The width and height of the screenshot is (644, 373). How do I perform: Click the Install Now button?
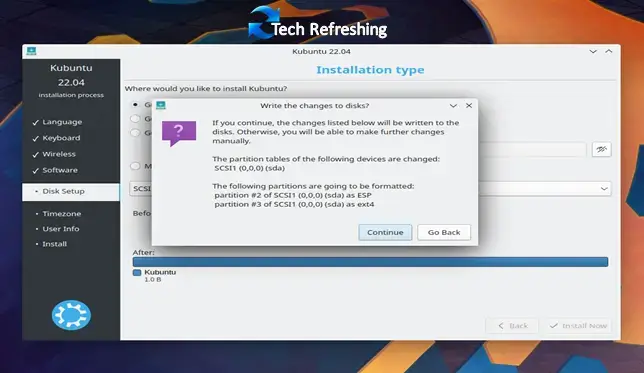click(579, 326)
